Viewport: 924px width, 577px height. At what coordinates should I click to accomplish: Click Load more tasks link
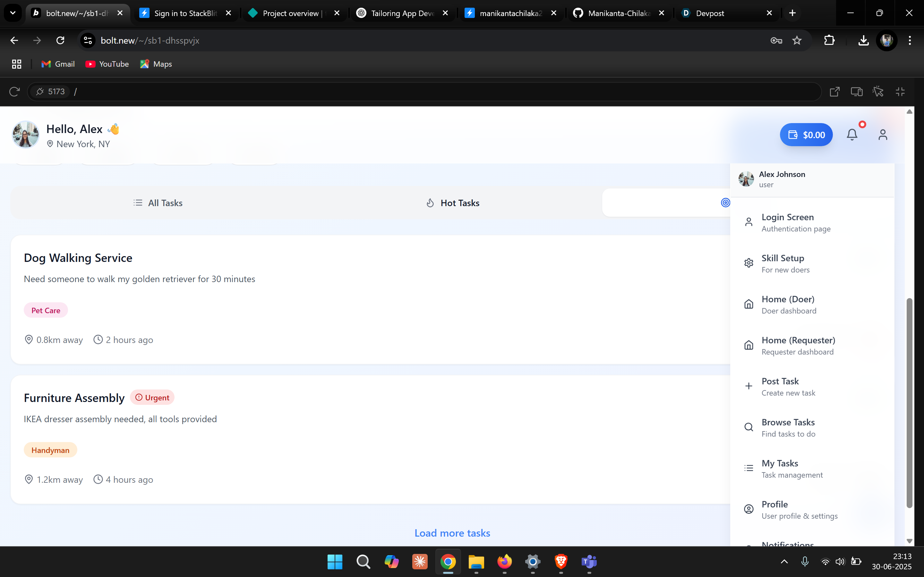coord(452,533)
